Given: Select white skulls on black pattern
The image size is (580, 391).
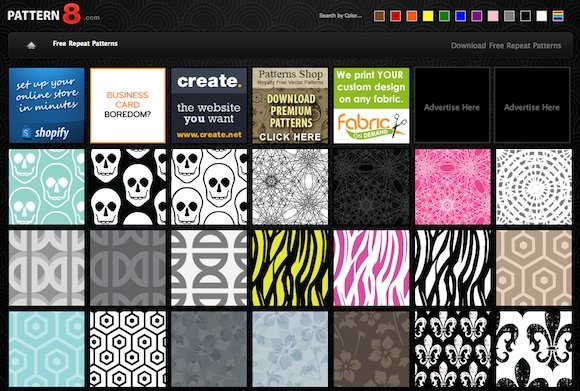Looking at the screenshot, I should point(128,187).
